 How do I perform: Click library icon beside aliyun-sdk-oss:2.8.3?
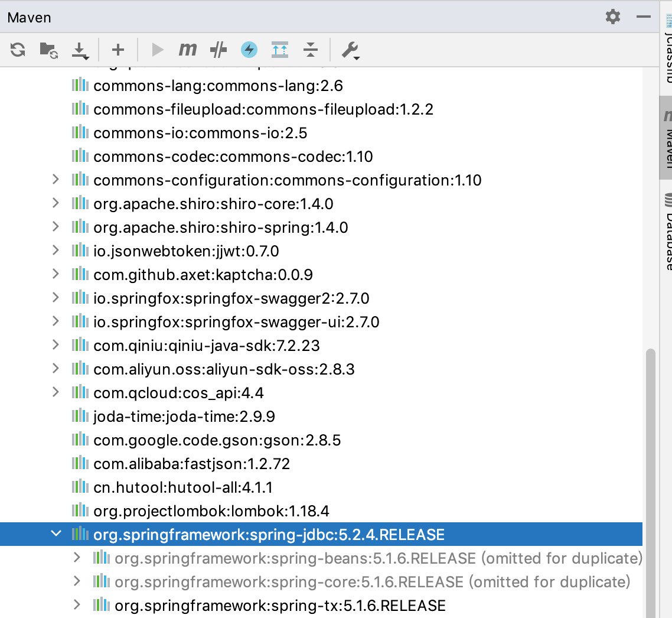80,368
